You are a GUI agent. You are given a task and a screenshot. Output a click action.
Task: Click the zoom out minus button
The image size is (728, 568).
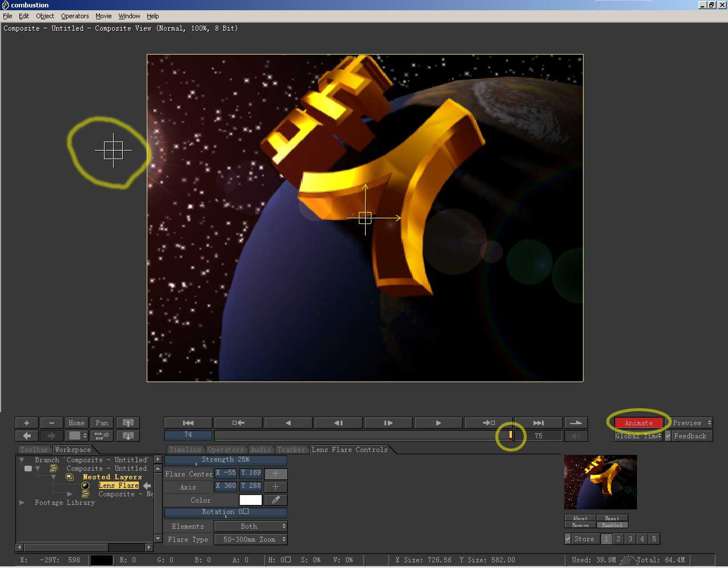point(51,423)
